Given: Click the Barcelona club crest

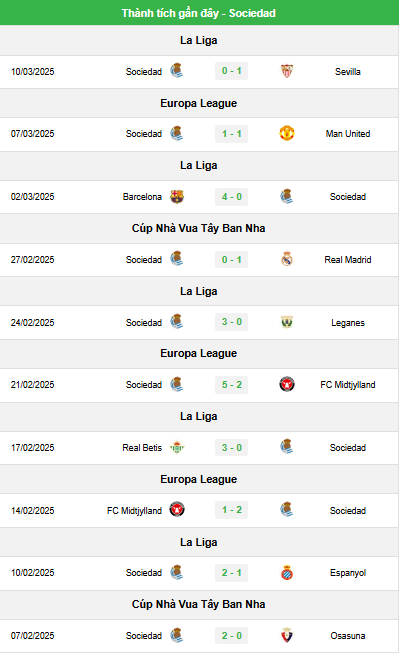Looking at the screenshot, I should [177, 197].
